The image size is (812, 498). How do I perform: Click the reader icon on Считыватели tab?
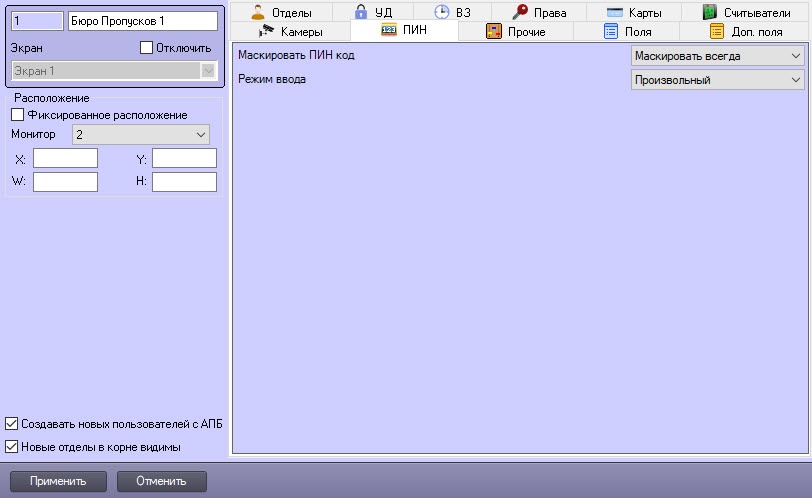click(709, 13)
